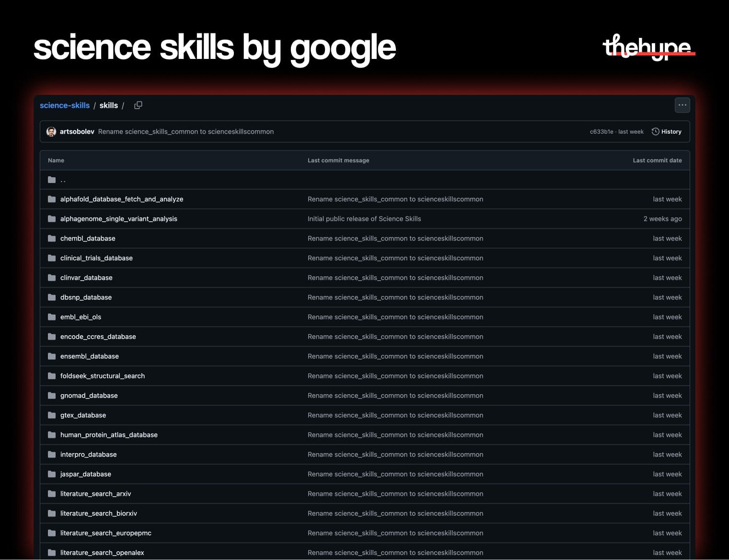Open the ensembl_database folder name
The height and width of the screenshot is (560, 729).
(x=90, y=356)
